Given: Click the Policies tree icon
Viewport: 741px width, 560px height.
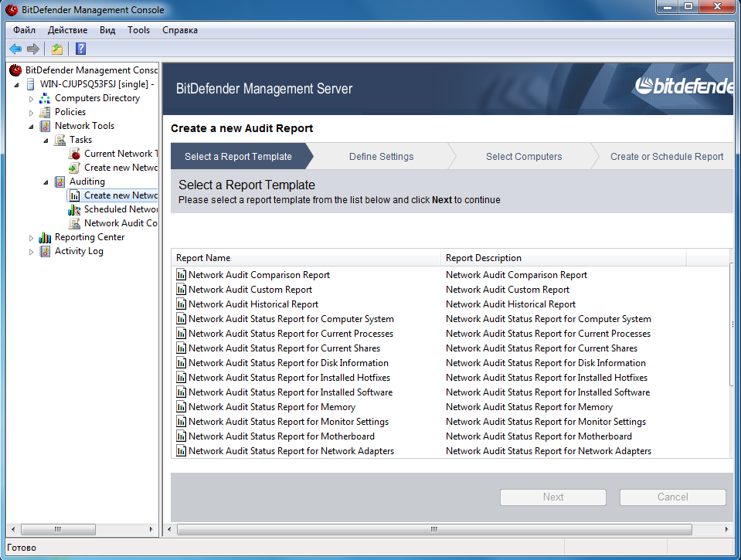Looking at the screenshot, I should (45, 112).
